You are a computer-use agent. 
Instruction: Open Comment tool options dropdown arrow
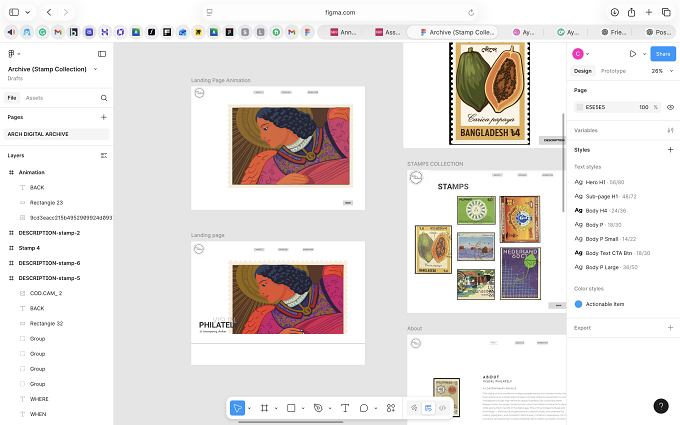pos(376,408)
